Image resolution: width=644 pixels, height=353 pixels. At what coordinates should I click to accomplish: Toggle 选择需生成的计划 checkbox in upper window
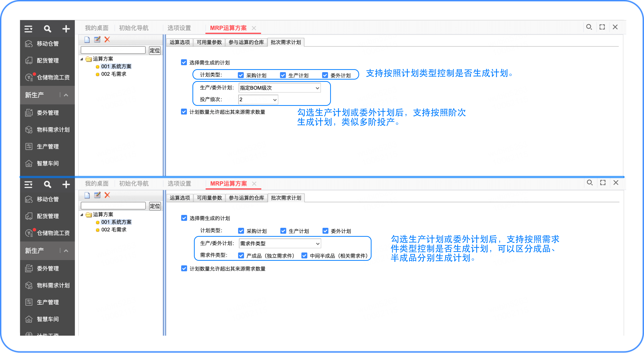pos(184,62)
